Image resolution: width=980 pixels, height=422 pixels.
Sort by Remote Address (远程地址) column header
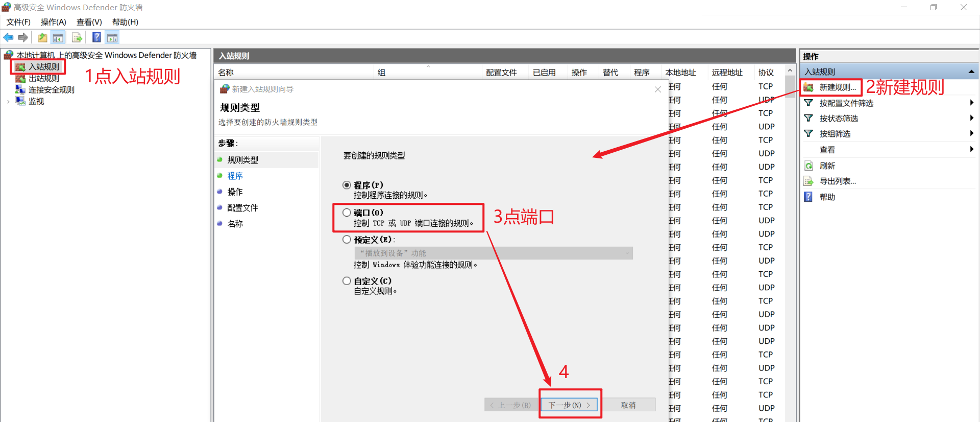tap(731, 73)
